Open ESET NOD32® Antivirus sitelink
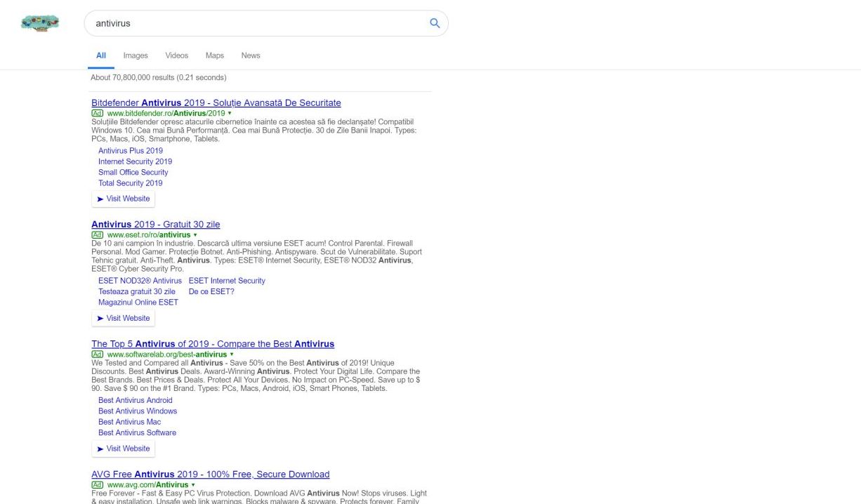 [x=140, y=281]
